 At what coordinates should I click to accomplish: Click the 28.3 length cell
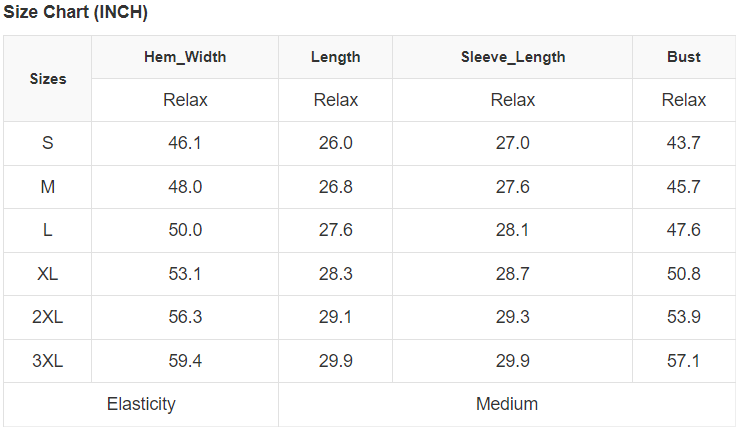336,274
